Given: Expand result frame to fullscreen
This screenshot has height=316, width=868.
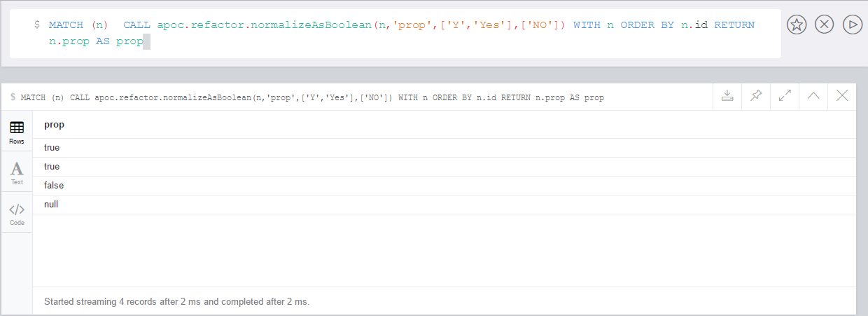Looking at the screenshot, I should pyautogui.click(x=785, y=97).
